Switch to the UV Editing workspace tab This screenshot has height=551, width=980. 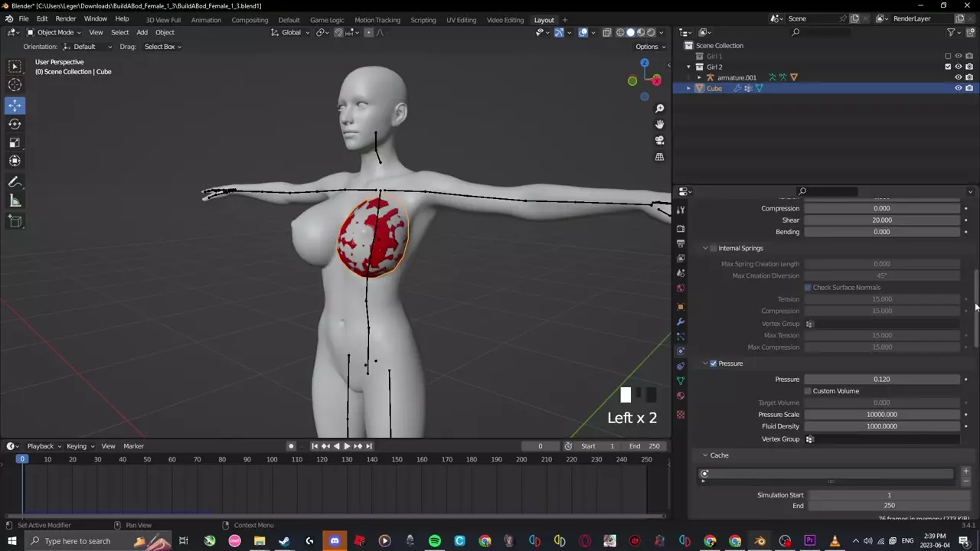click(x=461, y=20)
